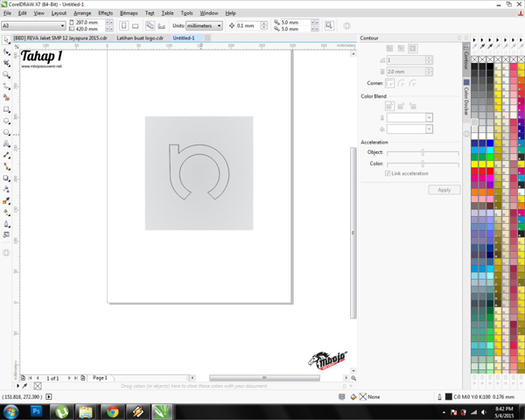This screenshot has height=420, width=525.
Task: Click the contour steps input field
Action: click(404, 60)
